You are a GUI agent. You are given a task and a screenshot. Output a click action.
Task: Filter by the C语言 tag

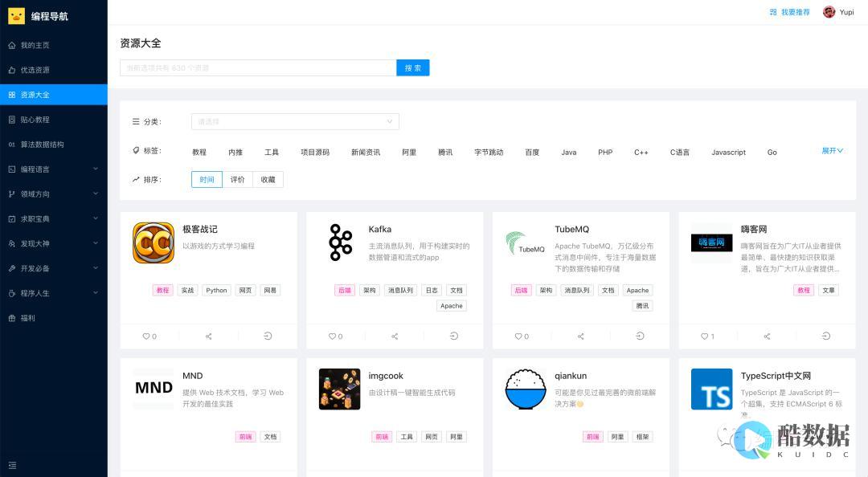point(680,153)
